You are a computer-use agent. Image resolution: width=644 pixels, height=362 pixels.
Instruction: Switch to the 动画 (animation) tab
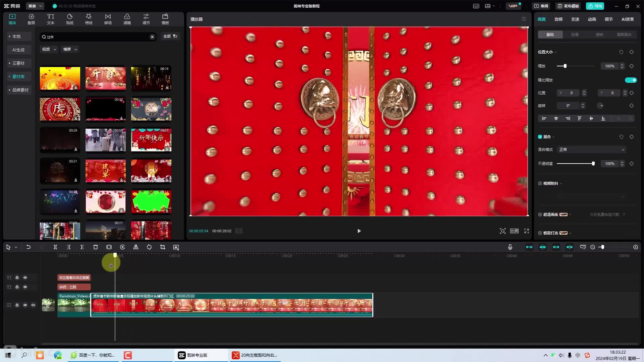click(592, 19)
